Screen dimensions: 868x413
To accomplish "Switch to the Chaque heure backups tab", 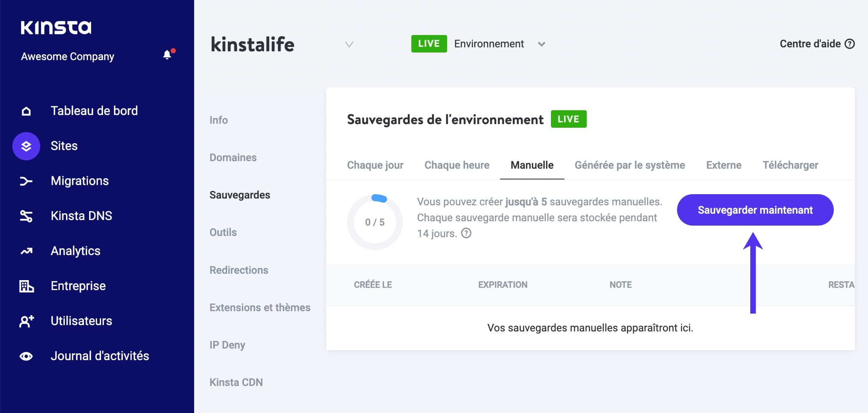I will tap(457, 165).
